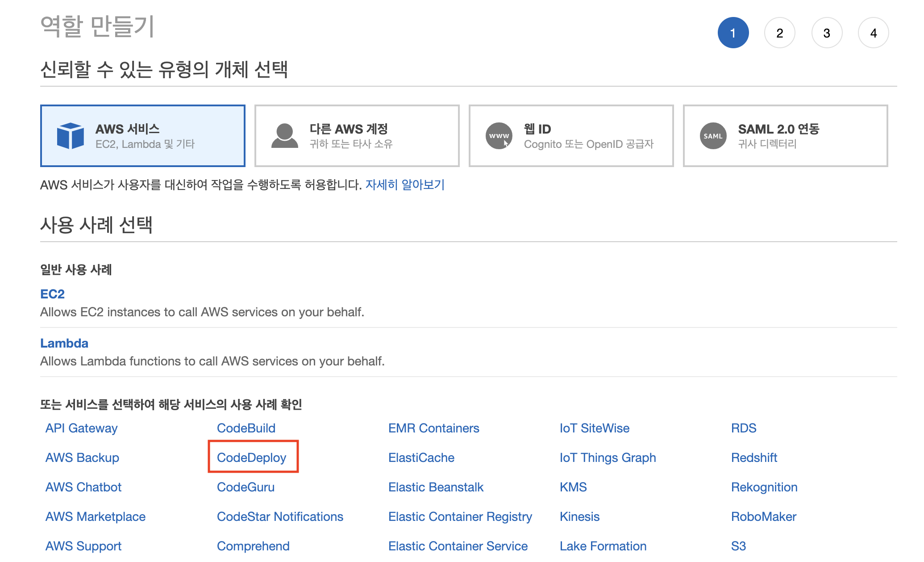
Task: Select the Redshift service
Action: click(x=754, y=457)
